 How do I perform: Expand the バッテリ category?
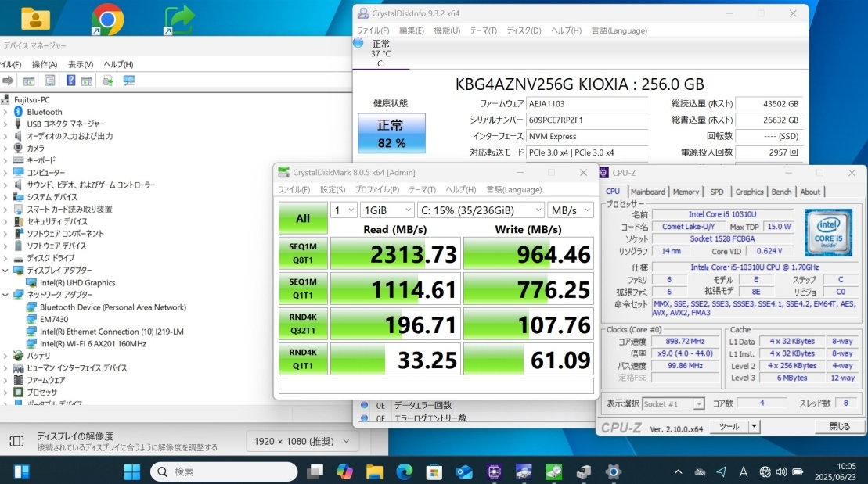(5, 356)
